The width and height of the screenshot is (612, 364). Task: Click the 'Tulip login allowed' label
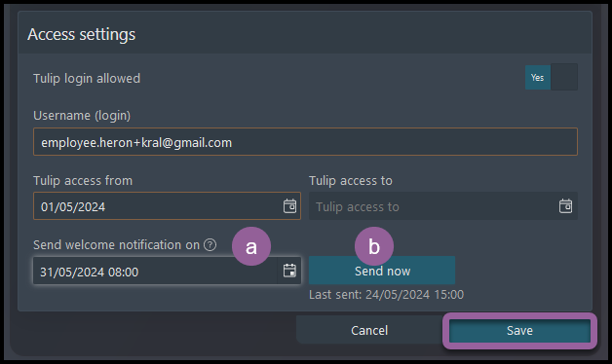coord(87,78)
